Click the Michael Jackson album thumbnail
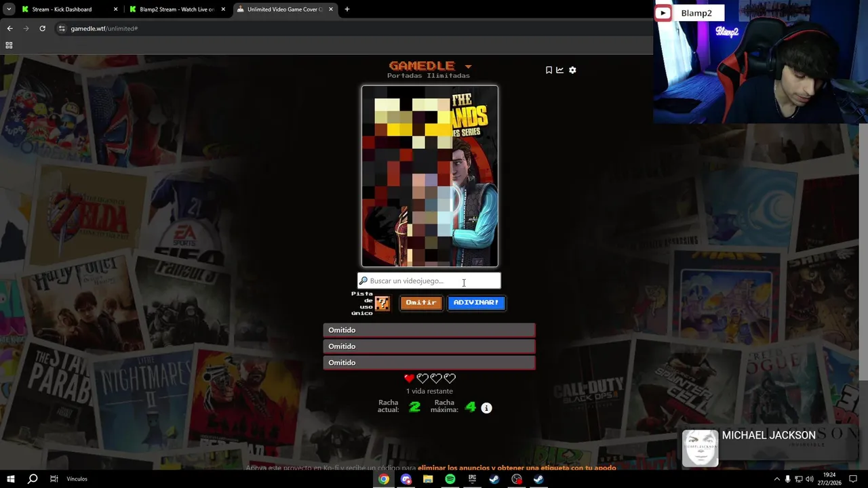868x488 pixels. [700, 448]
